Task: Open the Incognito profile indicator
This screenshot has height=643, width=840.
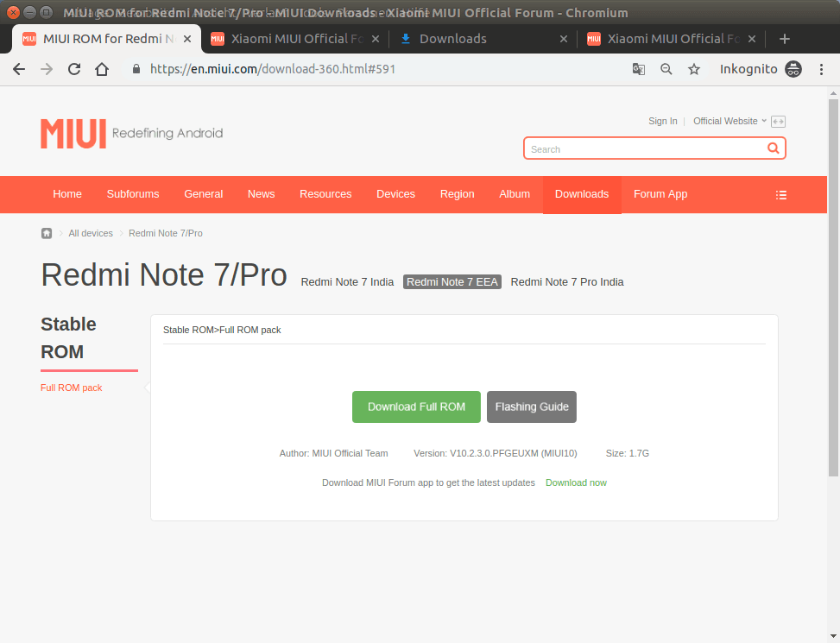Action: tap(761, 69)
